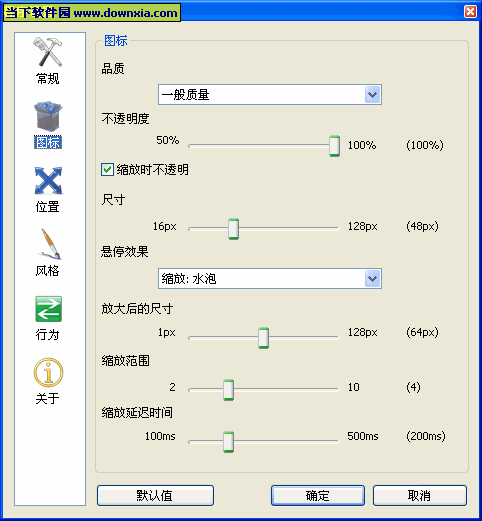Click the 不透明度 opacity slider handle
Viewport: 482px width, 521px height.
coord(334,146)
